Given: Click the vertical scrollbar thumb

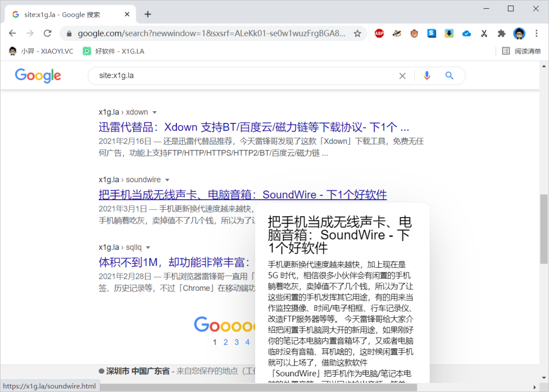Looking at the screenshot, I should tap(544, 229).
